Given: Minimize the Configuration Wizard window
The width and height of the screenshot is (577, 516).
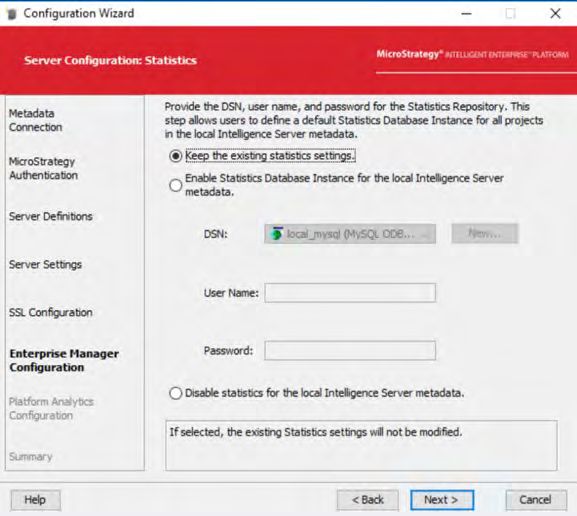Looking at the screenshot, I should coord(467,14).
